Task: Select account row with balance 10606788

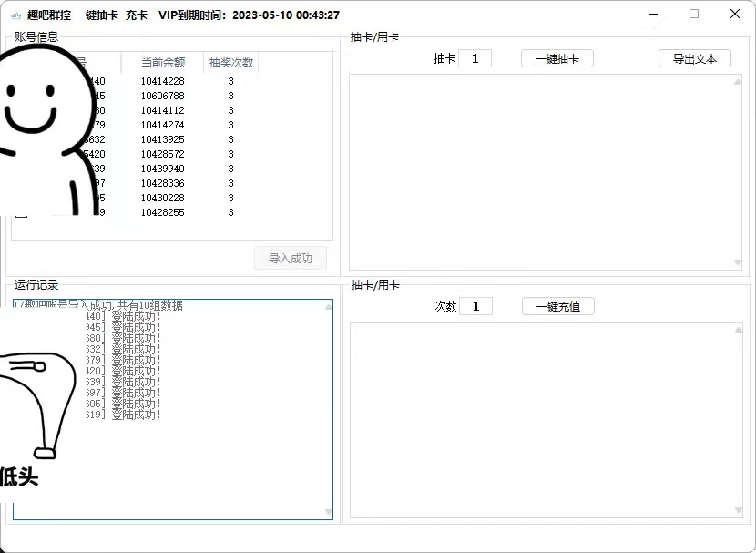Action: pos(162,96)
